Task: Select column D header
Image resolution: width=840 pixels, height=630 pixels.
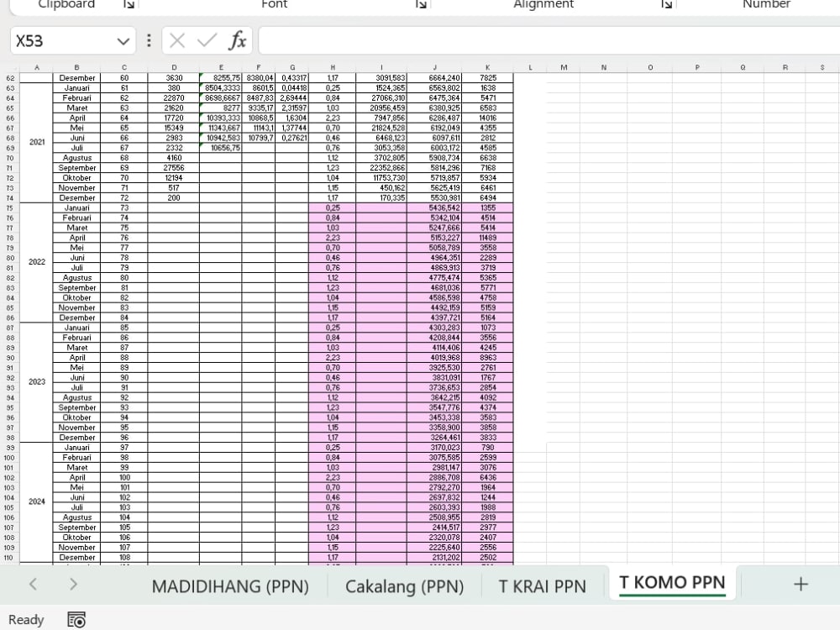Action: click(174, 67)
